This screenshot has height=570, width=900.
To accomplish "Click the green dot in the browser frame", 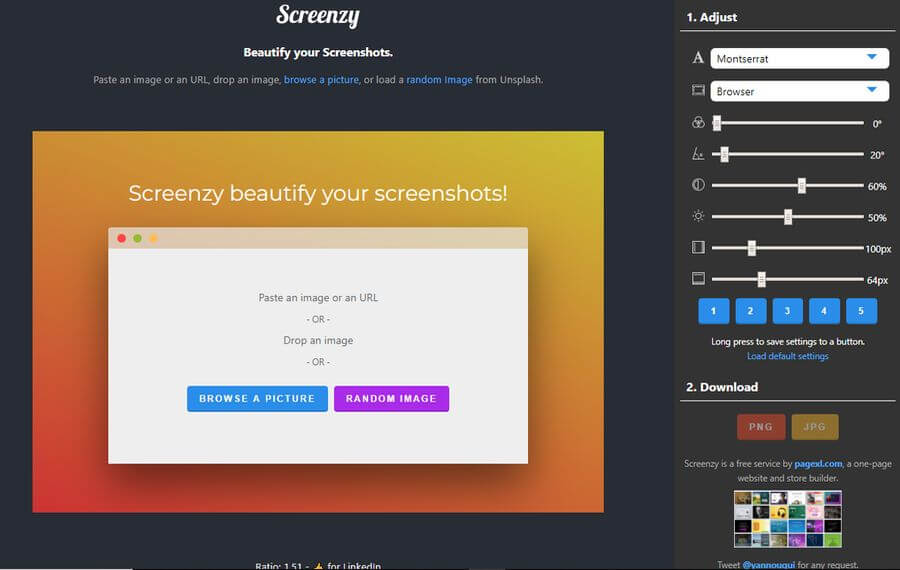I will 138,238.
